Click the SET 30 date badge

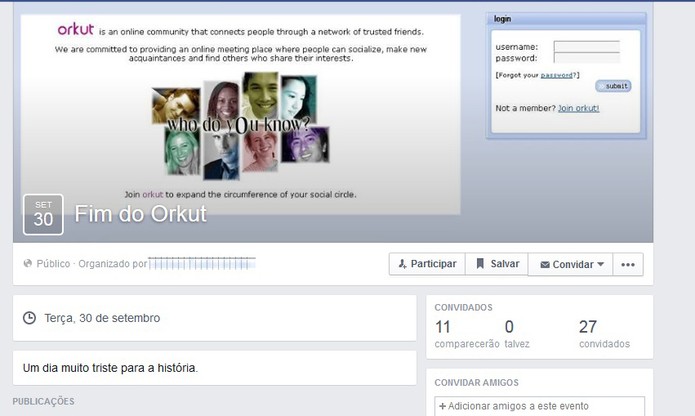pos(43,214)
